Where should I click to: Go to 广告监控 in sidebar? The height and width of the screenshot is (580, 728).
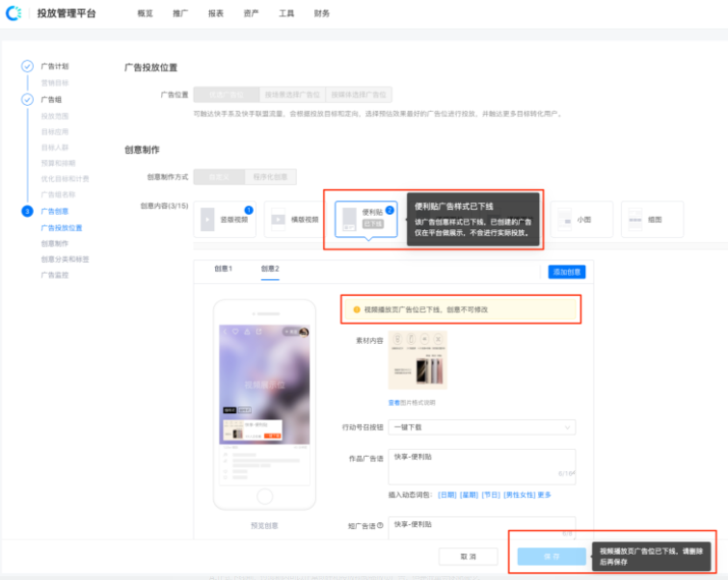pos(55,276)
